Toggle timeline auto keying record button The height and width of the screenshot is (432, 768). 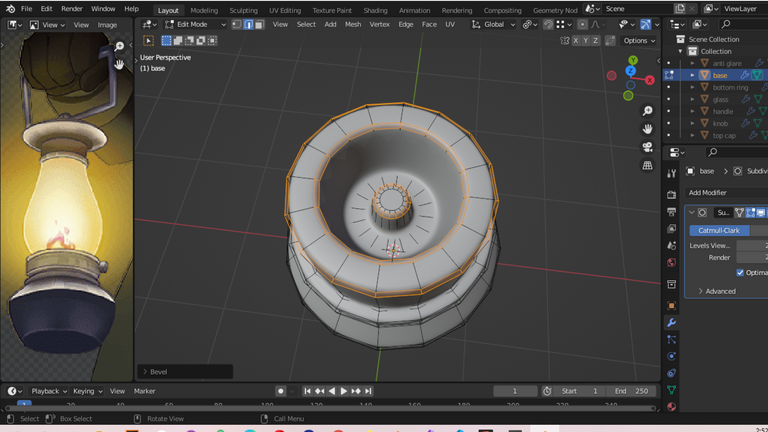281,391
